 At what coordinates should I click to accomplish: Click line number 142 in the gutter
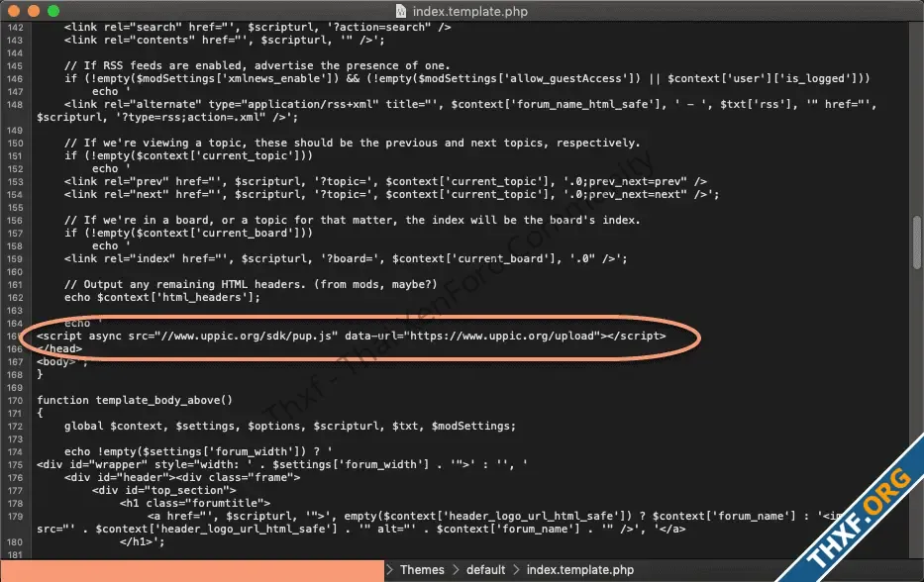click(x=15, y=27)
